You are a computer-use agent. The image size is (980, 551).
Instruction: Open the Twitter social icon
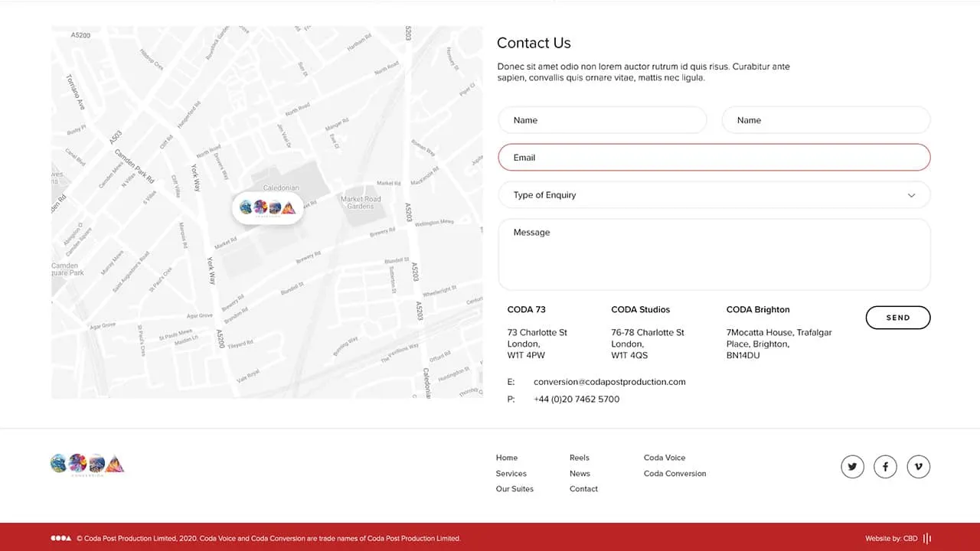852,467
